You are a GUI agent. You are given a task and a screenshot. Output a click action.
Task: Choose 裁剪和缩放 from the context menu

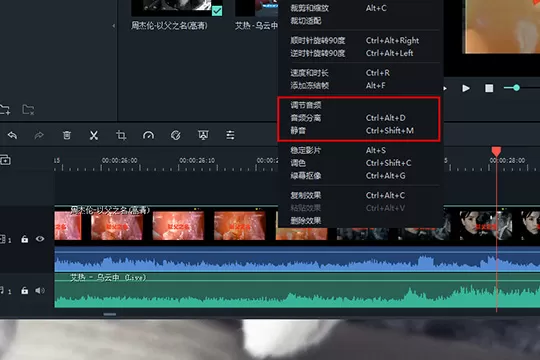(309, 8)
